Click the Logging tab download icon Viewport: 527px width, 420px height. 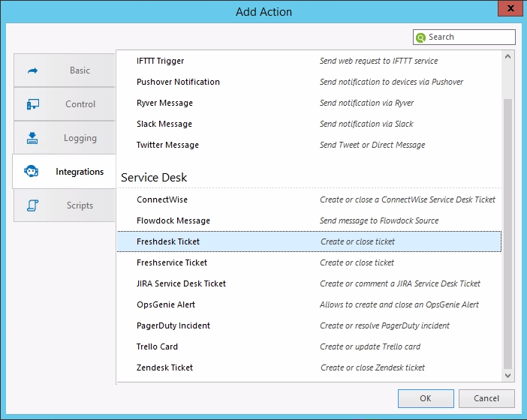pos(32,138)
